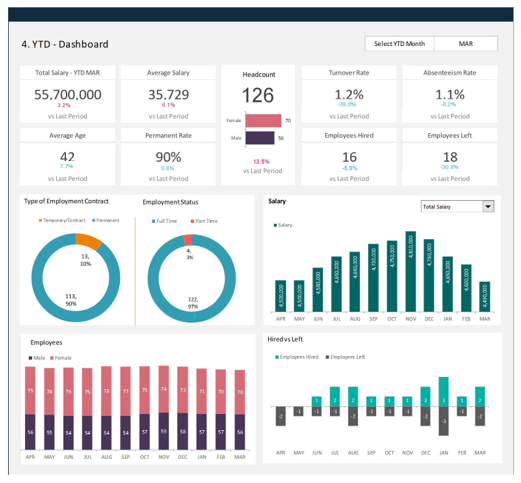Click the Type of Employment Contract heading
Image resolution: width=521 pixels, height=483 pixels.
click(x=66, y=201)
